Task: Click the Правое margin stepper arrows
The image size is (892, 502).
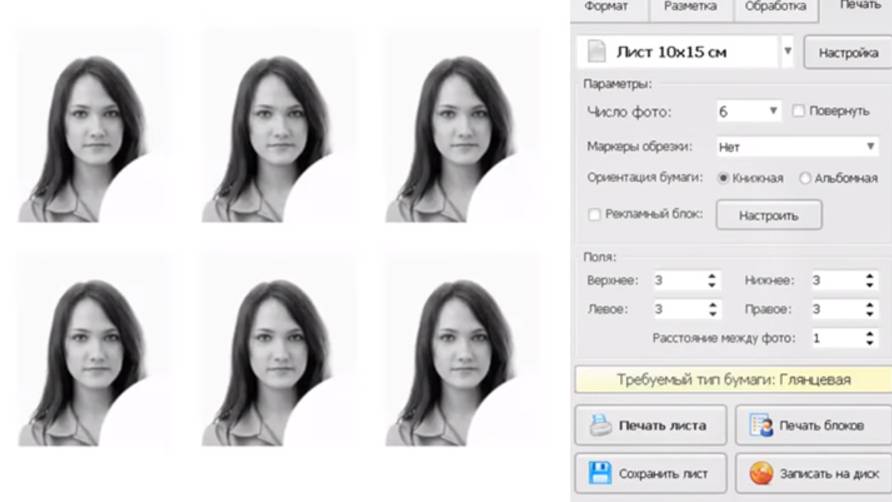Action: click(870, 309)
